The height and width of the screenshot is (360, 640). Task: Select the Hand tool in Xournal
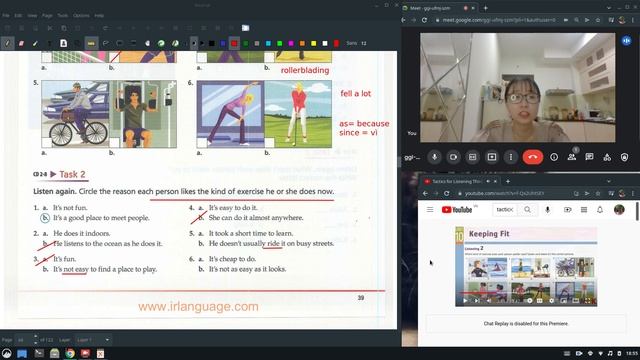click(147, 43)
